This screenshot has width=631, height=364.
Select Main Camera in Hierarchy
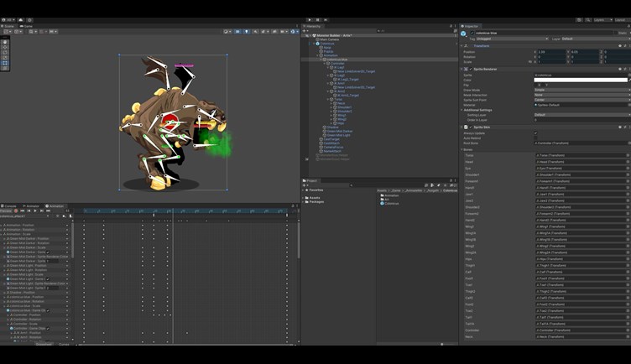point(330,39)
